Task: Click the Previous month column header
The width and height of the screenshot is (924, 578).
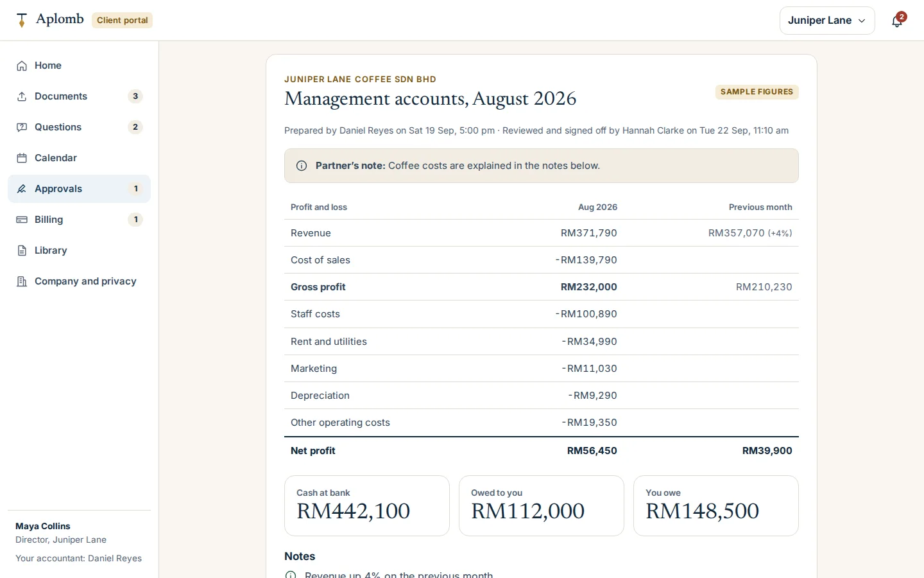Action: (x=760, y=207)
